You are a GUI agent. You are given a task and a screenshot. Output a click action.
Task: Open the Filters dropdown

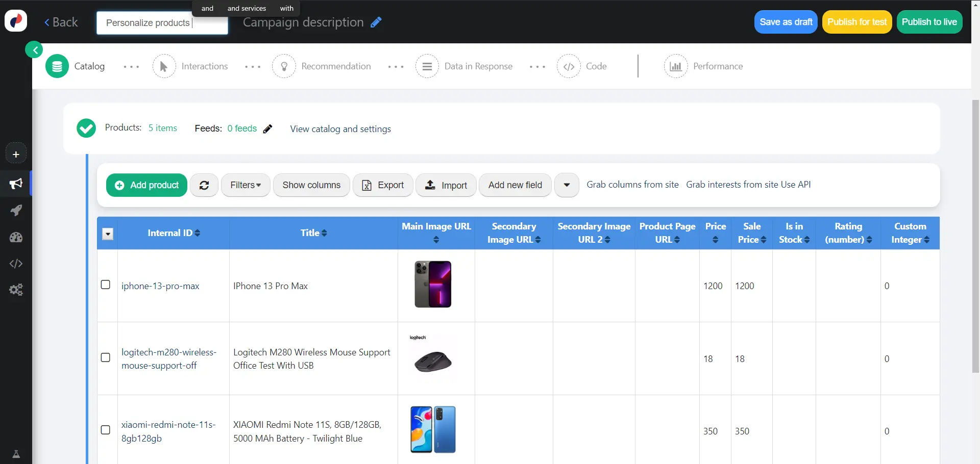click(246, 185)
